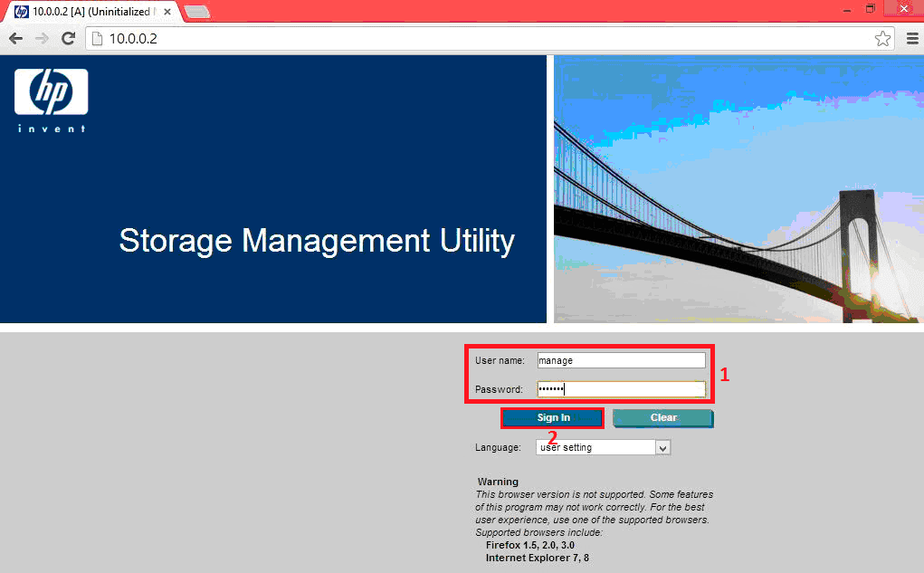Close the 10.0.0.2 tab
This screenshot has width=924, height=573.
[x=166, y=12]
